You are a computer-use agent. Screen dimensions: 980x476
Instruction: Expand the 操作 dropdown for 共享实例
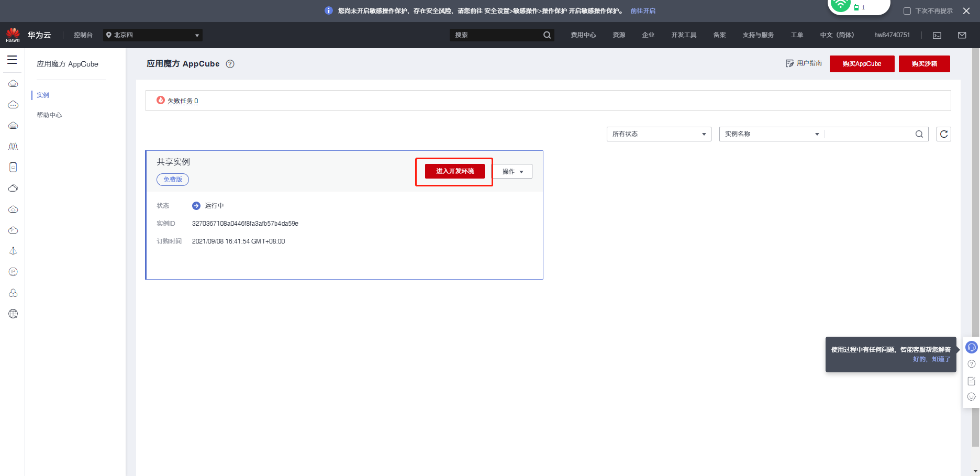(x=513, y=171)
